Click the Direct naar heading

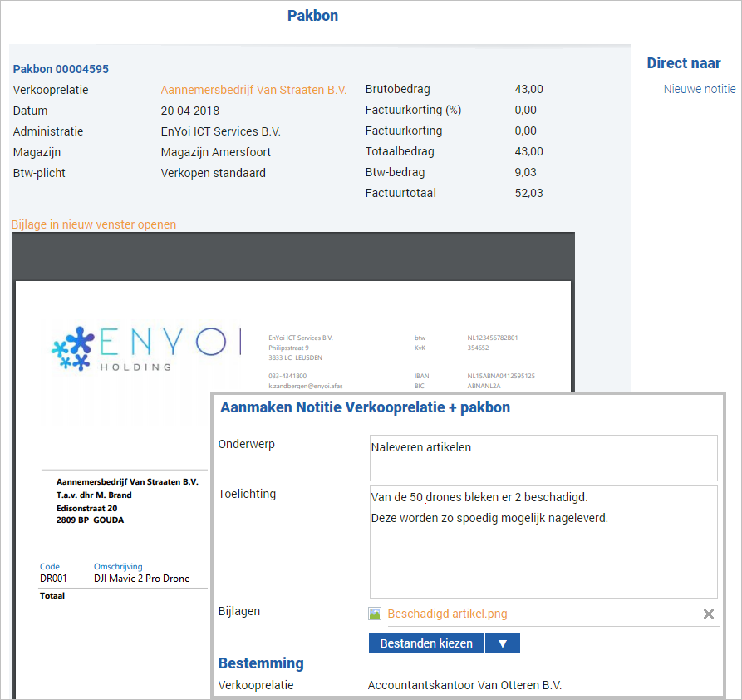pyautogui.click(x=684, y=63)
